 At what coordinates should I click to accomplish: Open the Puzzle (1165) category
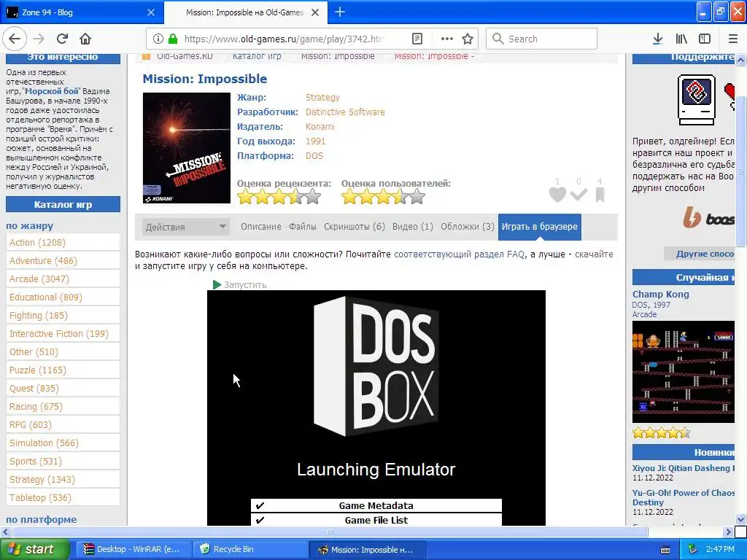click(38, 370)
